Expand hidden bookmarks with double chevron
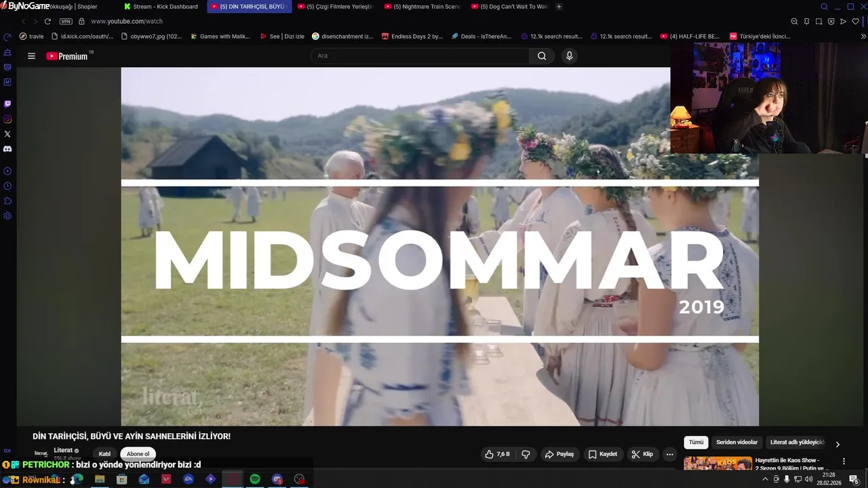Image resolution: width=868 pixels, height=488 pixels. pyautogui.click(x=863, y=37)
